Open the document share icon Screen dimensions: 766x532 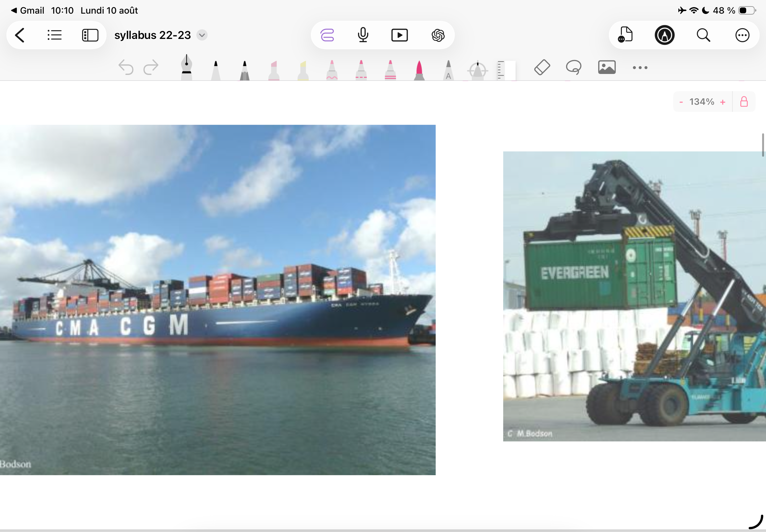pos(625,35)
